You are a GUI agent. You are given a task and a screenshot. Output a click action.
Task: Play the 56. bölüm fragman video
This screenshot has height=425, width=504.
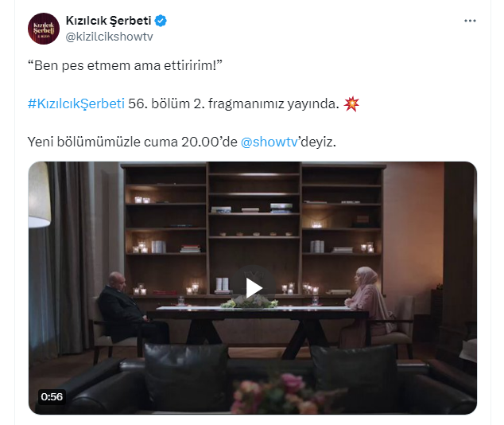(x=254, y=287)
